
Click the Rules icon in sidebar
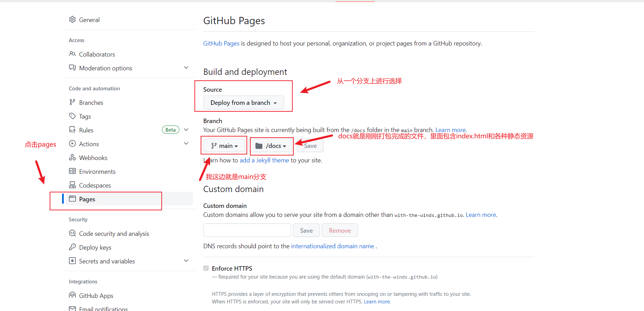72,130
